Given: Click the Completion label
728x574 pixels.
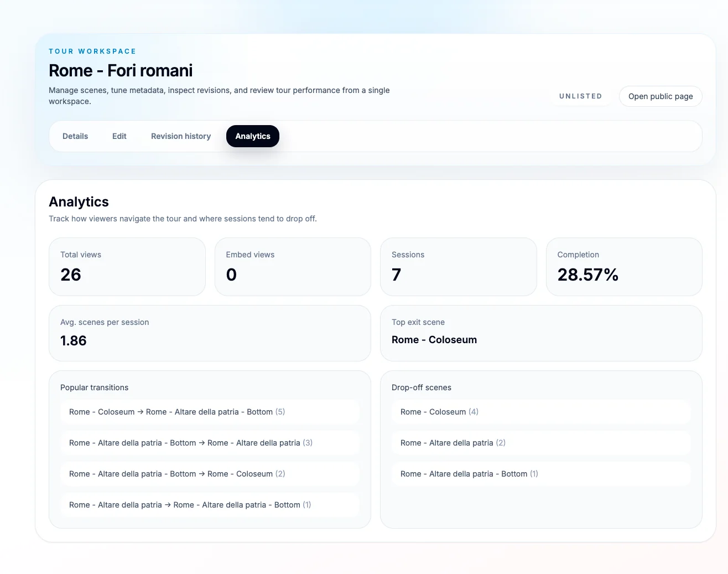Looking at the screenshot, I should pos(578,255).
